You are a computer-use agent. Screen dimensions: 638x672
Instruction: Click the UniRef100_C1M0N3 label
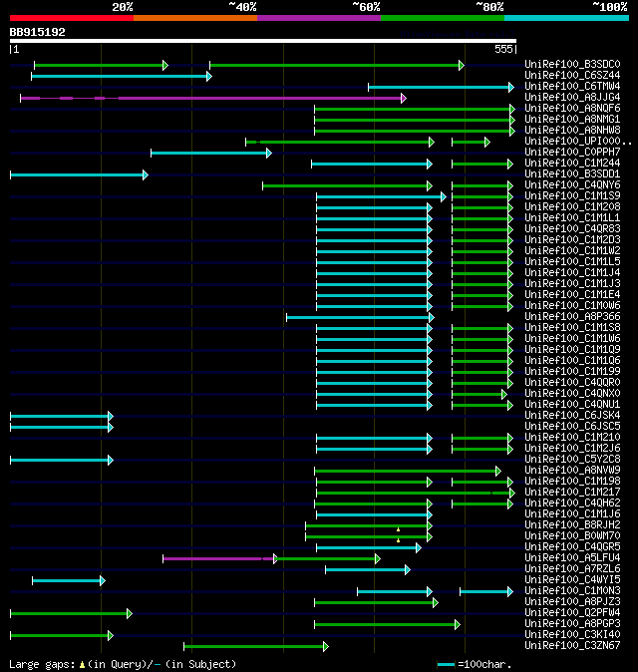click(x=572, y=590)
